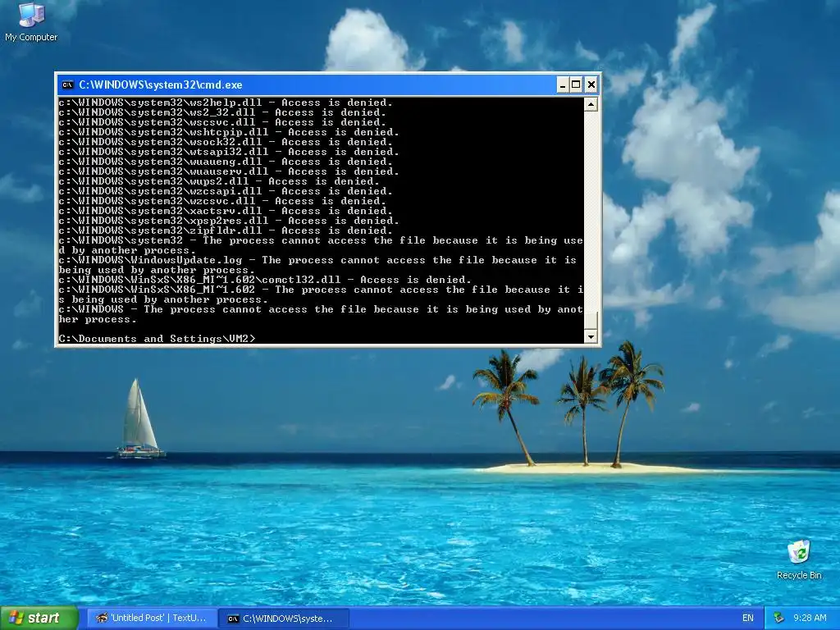Select the C:\WINDOWS\syste... taskbar button
Screen dimensions: 840x630
284,619
